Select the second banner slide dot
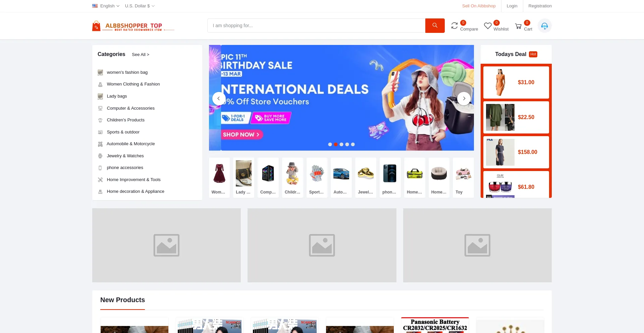Viewport: 644px width, 333px height. pos(336,145)
